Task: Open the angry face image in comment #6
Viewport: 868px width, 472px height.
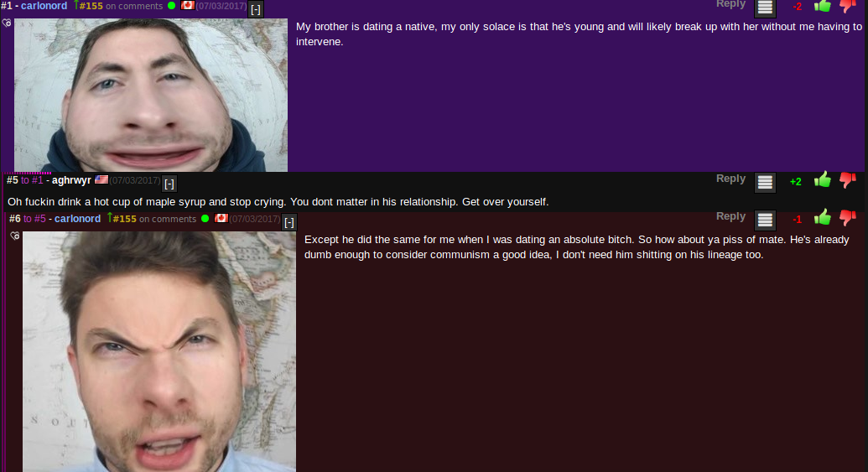Action: pyautogui.click(x=159, y=351)
